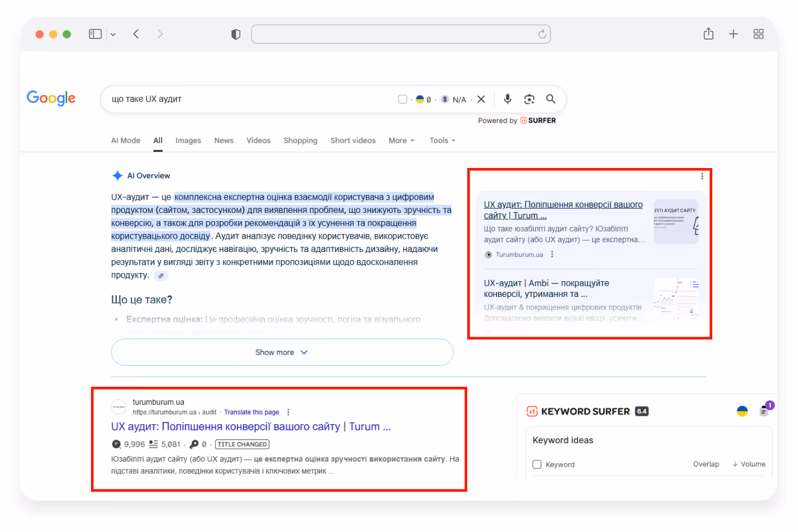Open the browser Share icon

click(x=708, y=34)
